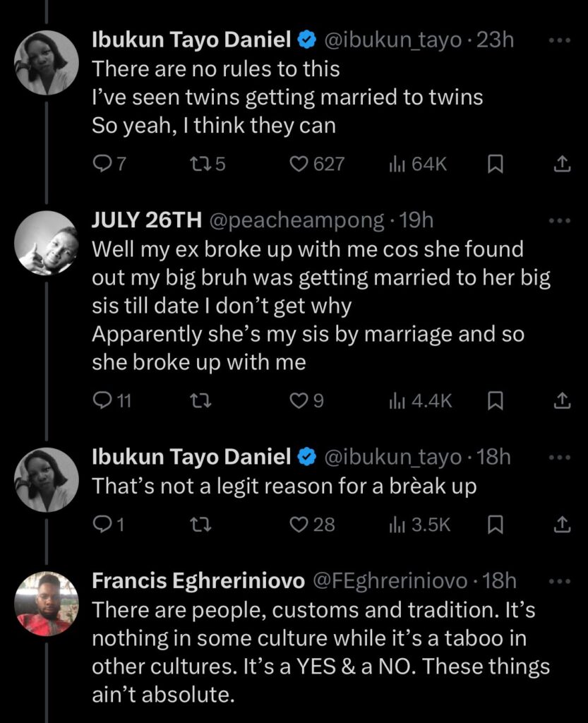Tap Francis Eghreriniovo's profile picture
Screen dimensions: 588x723
pos(46,604)
